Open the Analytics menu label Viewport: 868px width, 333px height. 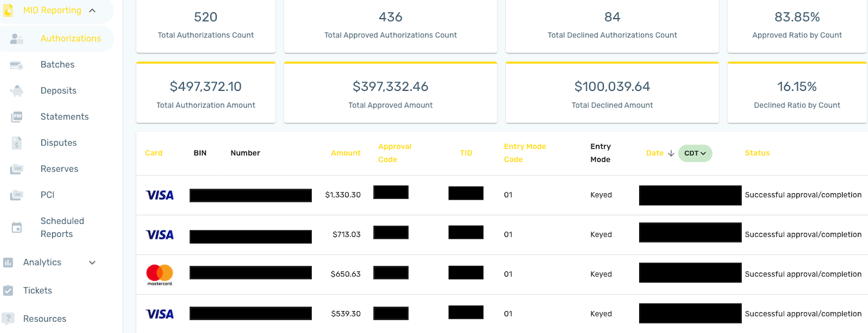click(42, 262)
